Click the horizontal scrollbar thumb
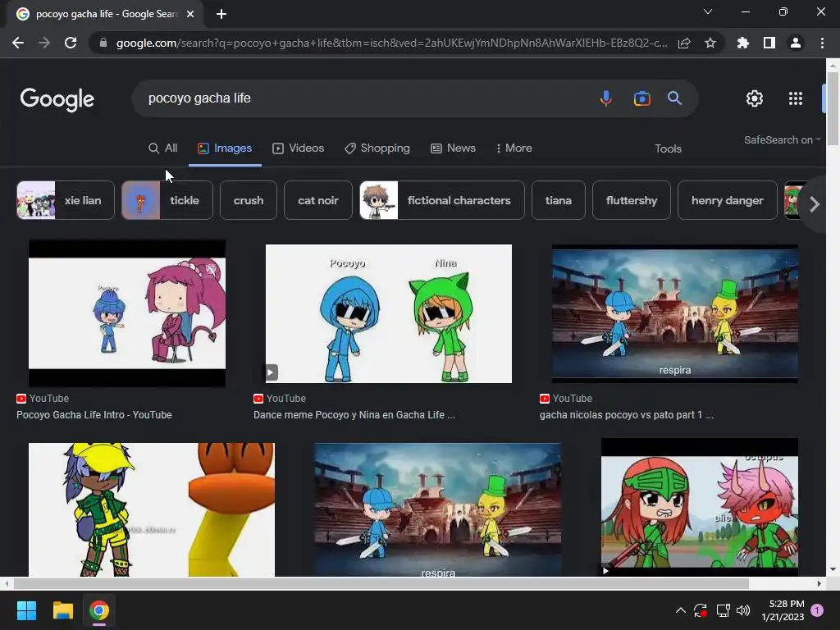Viewport: 840px width, 630px height. pyautogui.click(x=381, y=583)
